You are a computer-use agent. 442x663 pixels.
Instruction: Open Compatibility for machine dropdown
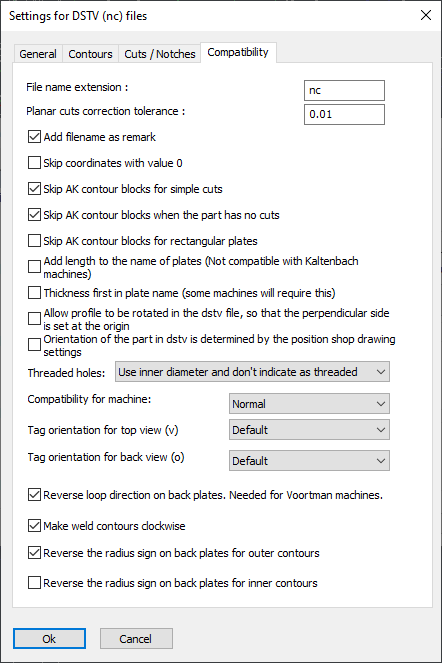pyautogui.click(x=309, y=404)
